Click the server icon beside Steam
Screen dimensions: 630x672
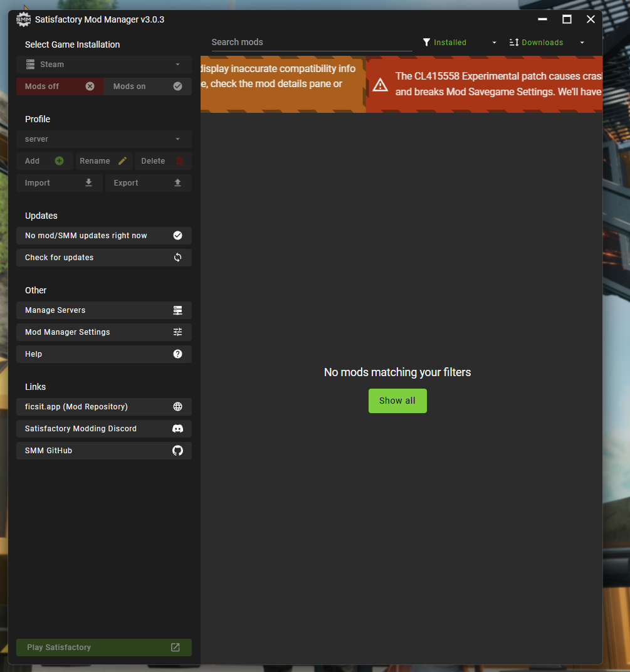coord(30,65)
